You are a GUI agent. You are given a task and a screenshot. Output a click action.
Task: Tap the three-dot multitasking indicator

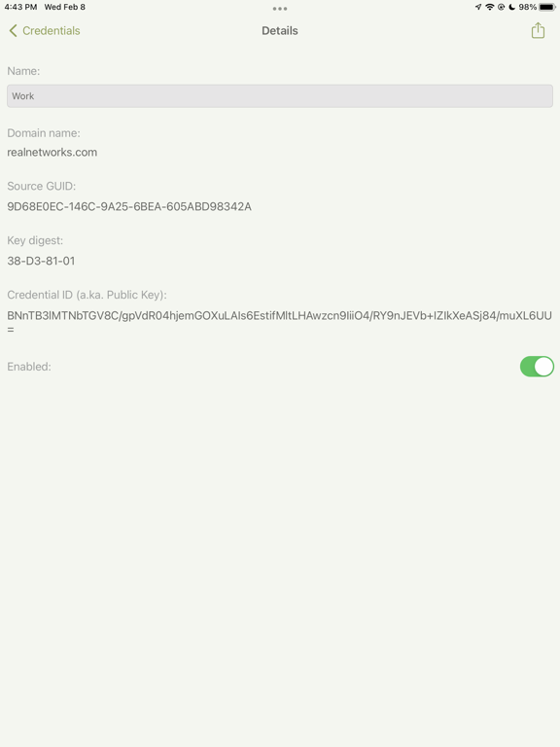[280, 9]
